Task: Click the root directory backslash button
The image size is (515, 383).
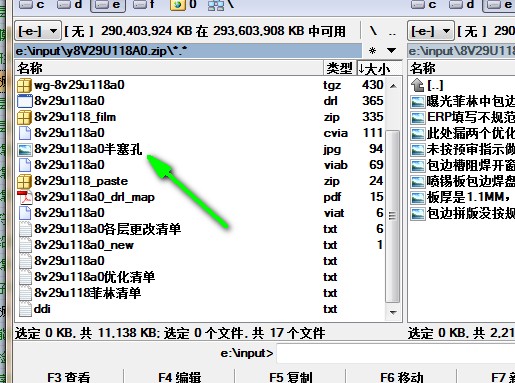Action: pyautogui.click(x=374, y=31)
